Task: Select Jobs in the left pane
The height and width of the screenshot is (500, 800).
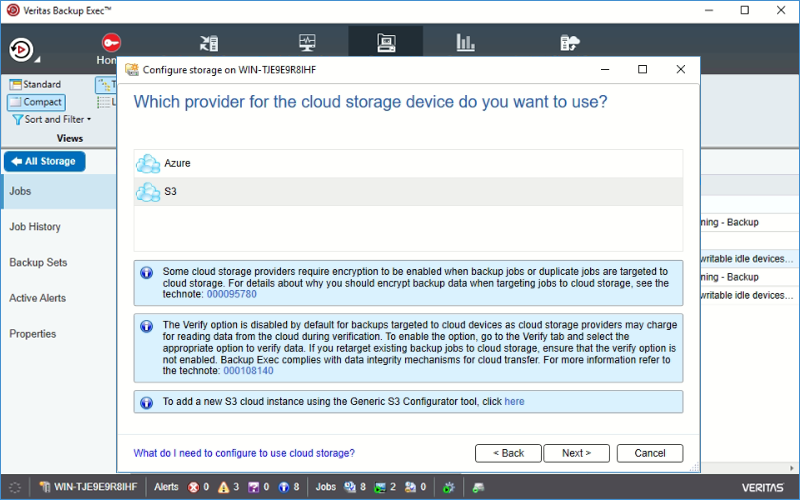Action: [58, 191]
